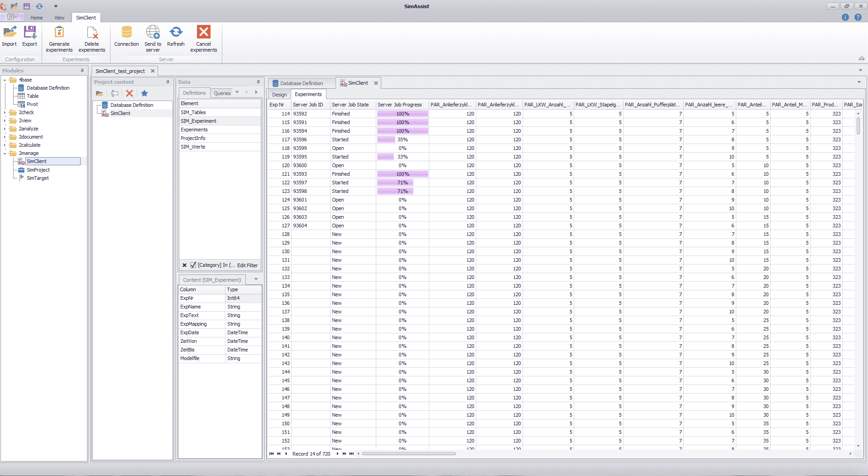This screenshot has height=476, width=868.
Task: Open the Queries tab in Data
Action: (222, 93)
